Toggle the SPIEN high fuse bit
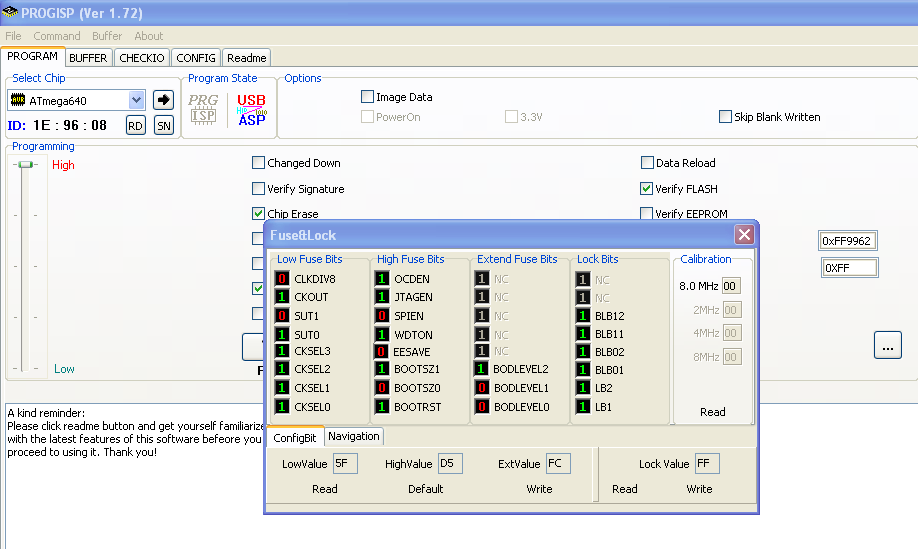Viewport: 918px width, 549px height. coord(382,315)
